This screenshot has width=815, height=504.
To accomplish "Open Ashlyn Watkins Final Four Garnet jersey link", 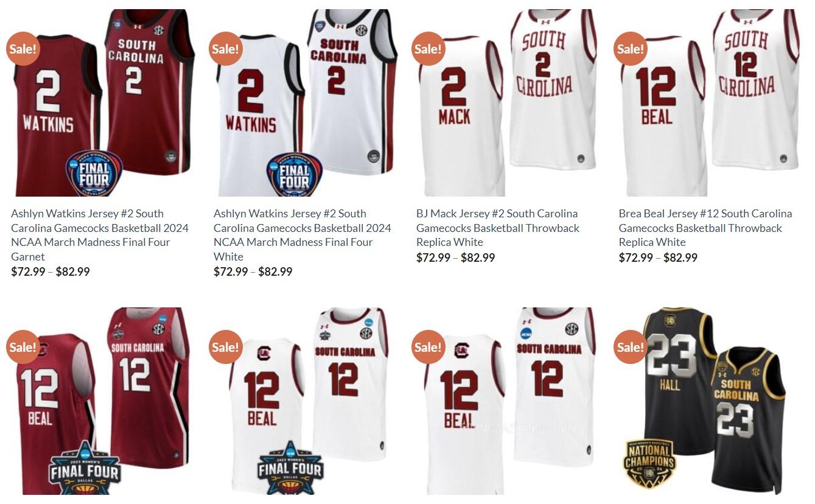I will coord(100,235).
